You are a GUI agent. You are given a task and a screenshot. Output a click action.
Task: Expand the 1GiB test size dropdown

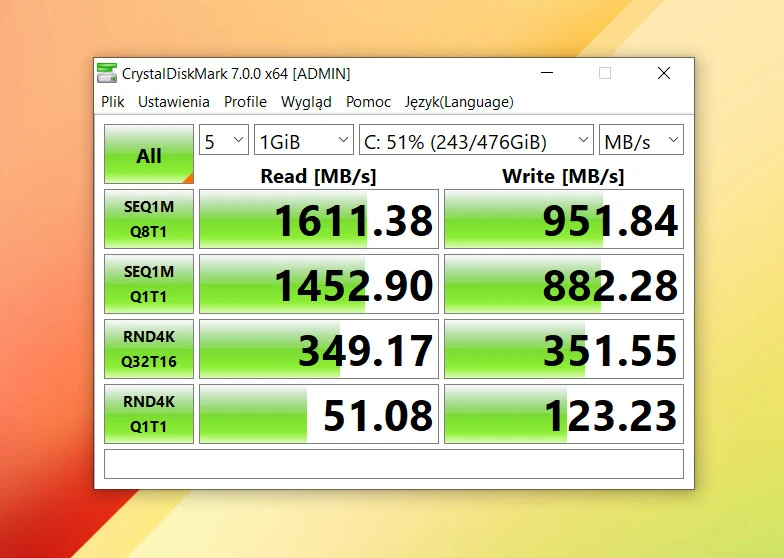[304, 141]
